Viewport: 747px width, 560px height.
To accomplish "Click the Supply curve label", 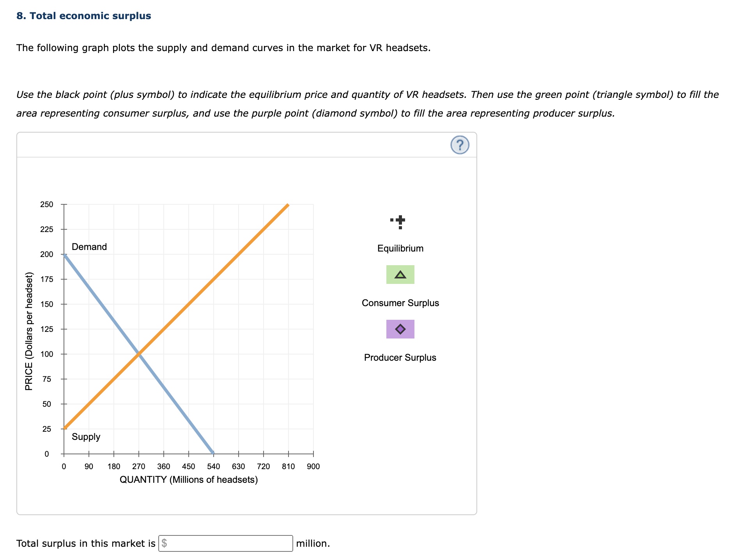I will click(x=86, y=437).
